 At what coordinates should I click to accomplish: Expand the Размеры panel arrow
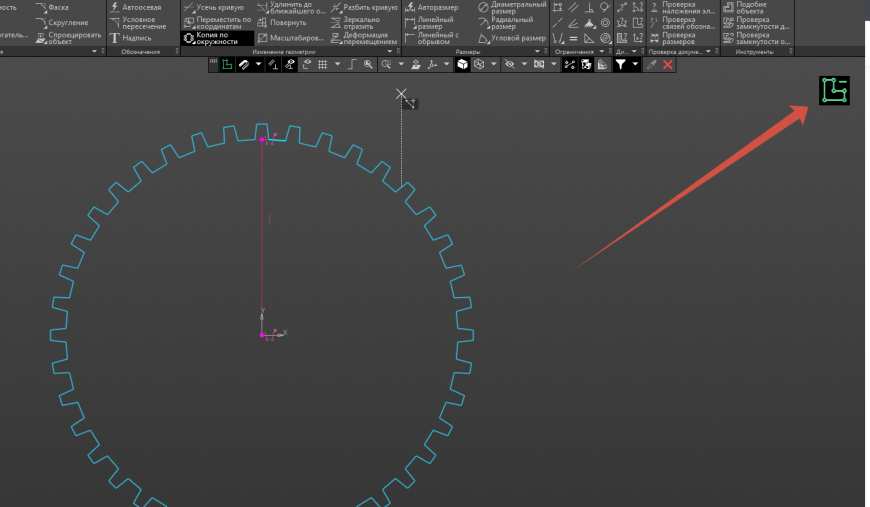click(537, 52)
